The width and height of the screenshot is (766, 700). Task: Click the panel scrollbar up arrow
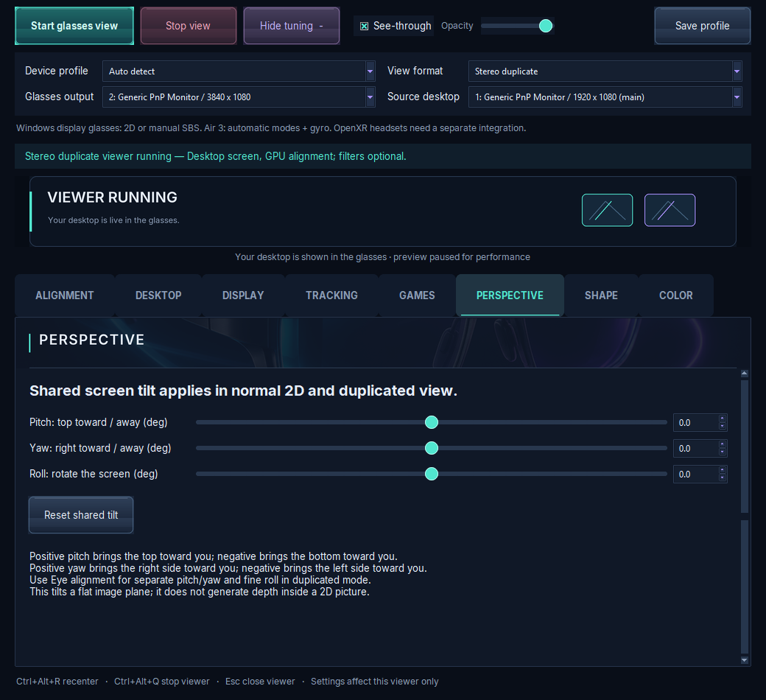pos(745,374)
